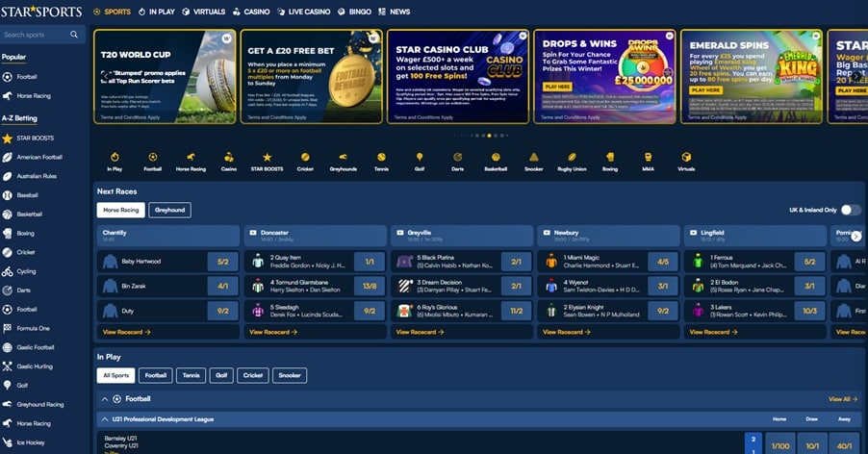This screenshot has height=454, width=868.
Task: Select Cricket in-play filter
Action: 253,375
